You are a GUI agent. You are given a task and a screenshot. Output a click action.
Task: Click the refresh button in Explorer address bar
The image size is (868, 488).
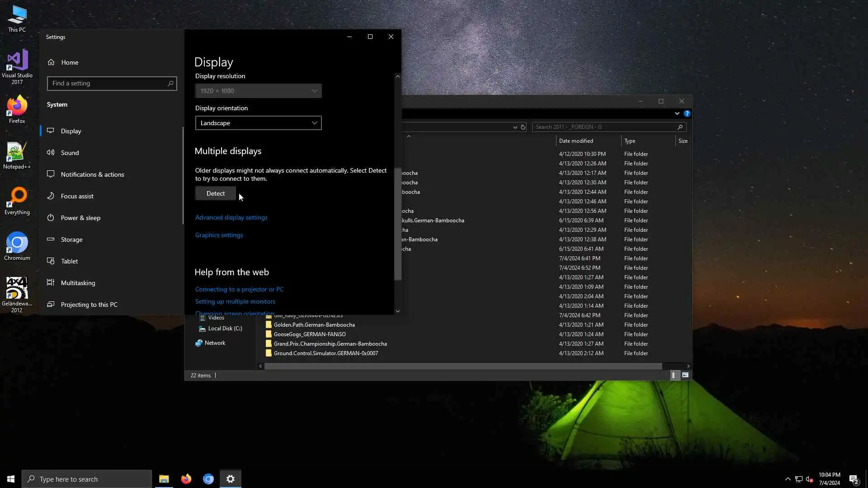pyautogui.click(x=523, y=127)
